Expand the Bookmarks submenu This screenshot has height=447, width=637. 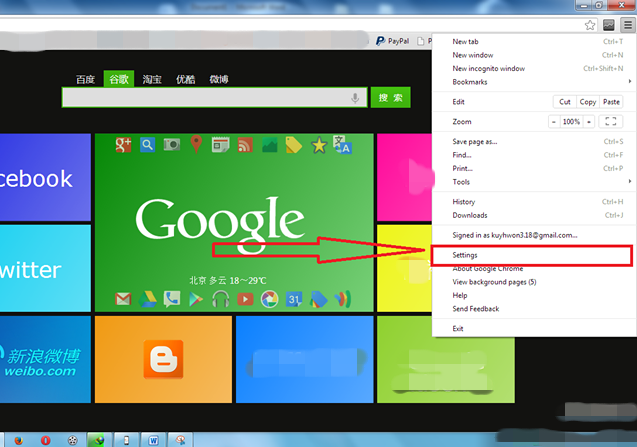[x=534, y=82]
